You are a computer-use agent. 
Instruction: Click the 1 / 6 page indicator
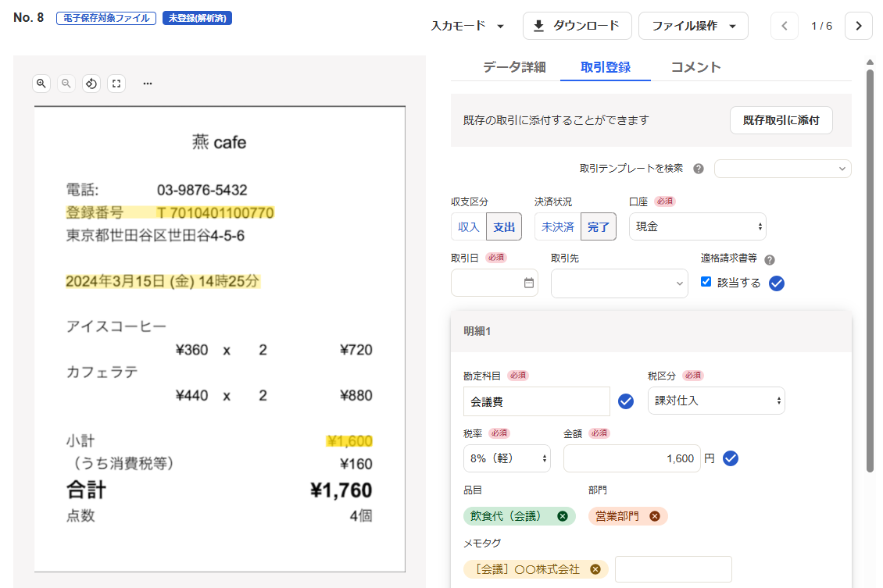coord(821,26)
